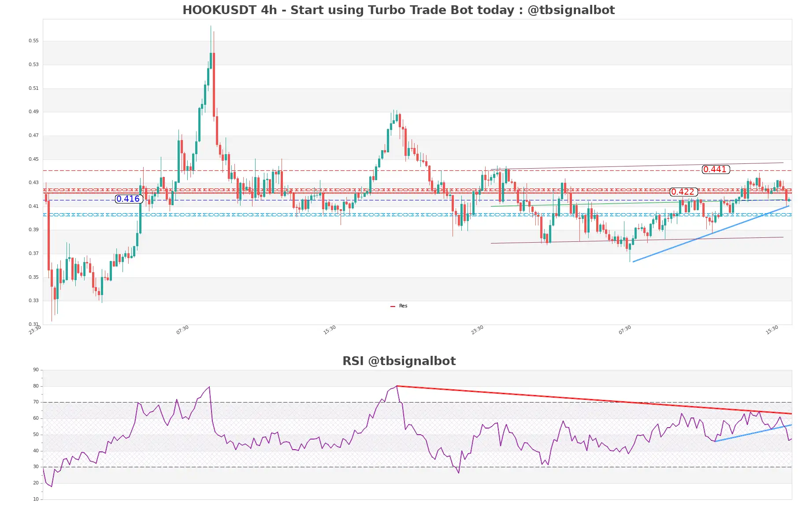
Task: Click the blue rising trendline on price chart
Action: tap(711, 234)
